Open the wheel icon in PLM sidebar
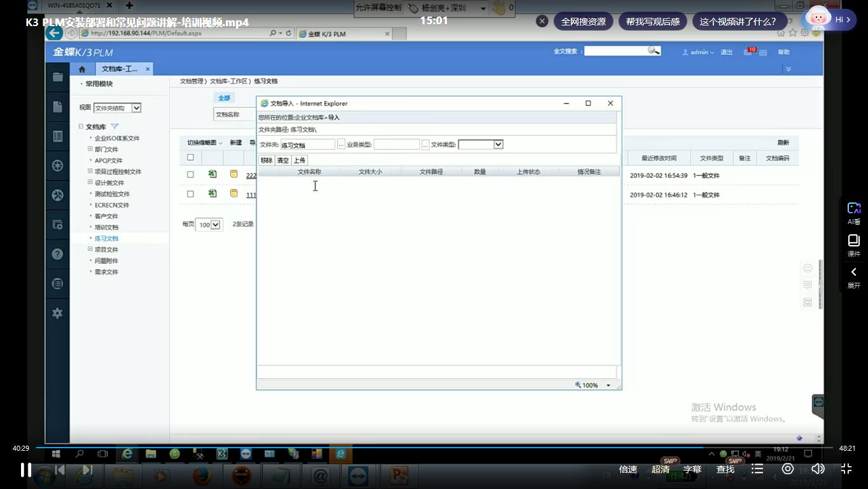The height and width of the screenshot is (489, 868). [57, 166]
